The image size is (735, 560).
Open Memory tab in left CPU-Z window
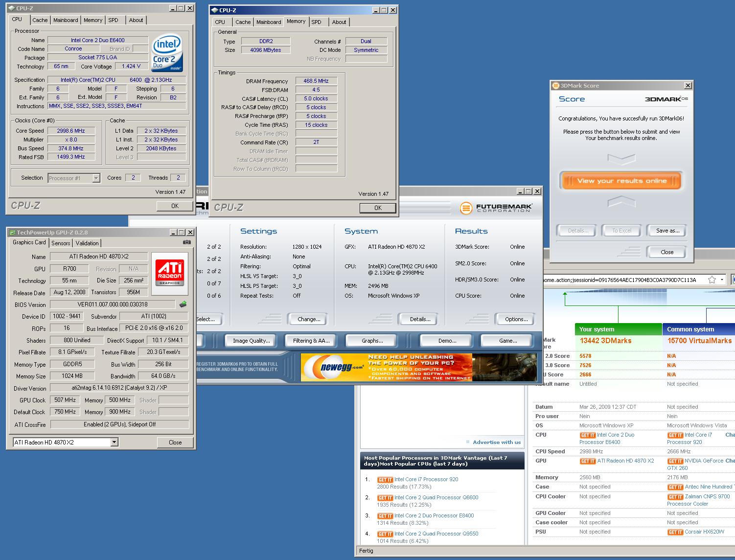click(93, 20)
